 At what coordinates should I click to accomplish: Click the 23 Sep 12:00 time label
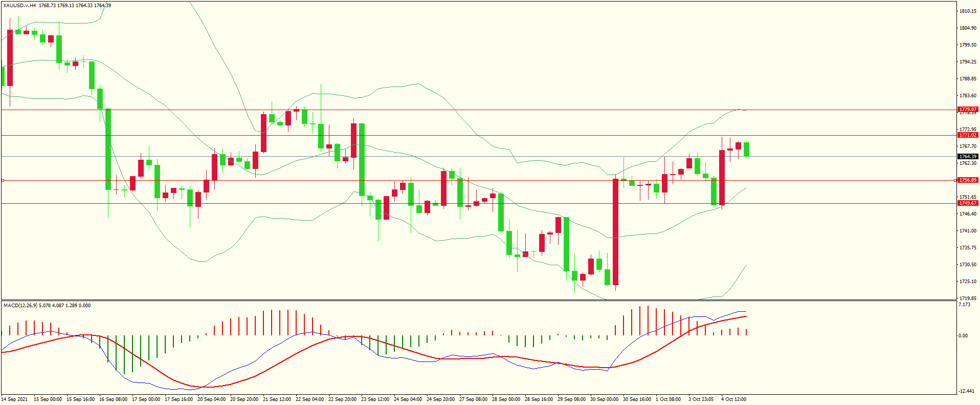point(375,399)
